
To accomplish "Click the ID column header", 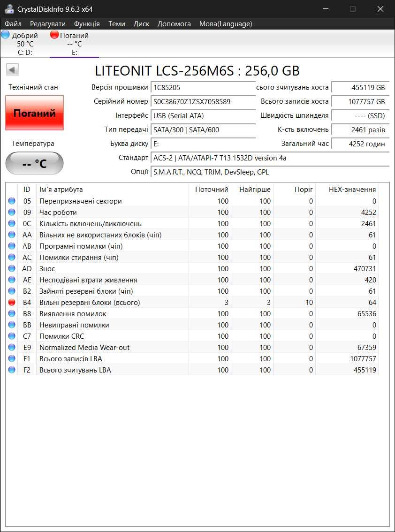I will pyautogui.click(x=27, y=190).
